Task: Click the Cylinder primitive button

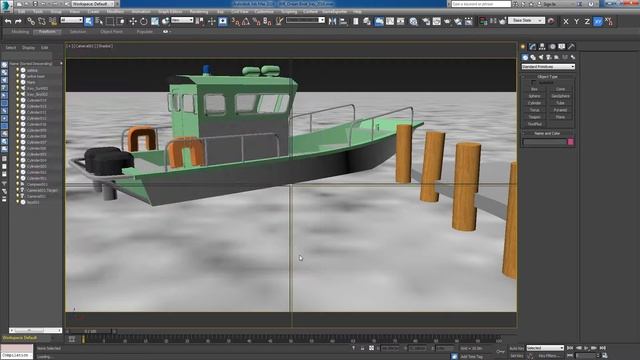Action: [534, 103]
